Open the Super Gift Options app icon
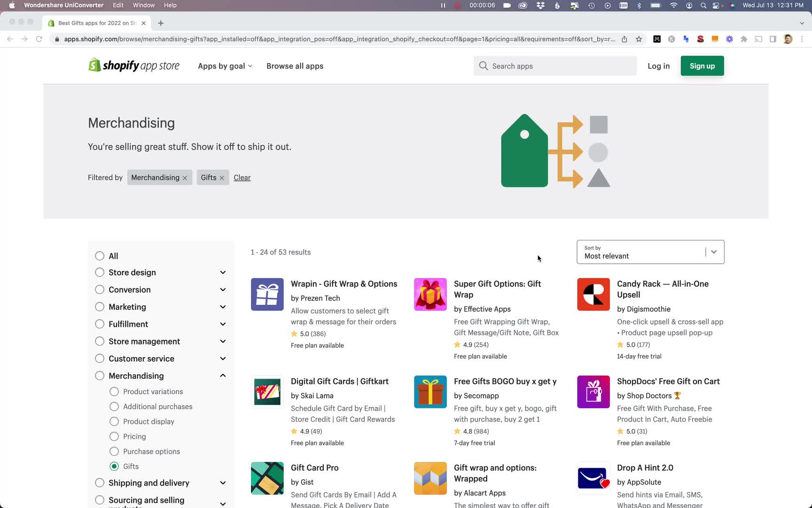This screenshot has width=812, height=508. 430,294
